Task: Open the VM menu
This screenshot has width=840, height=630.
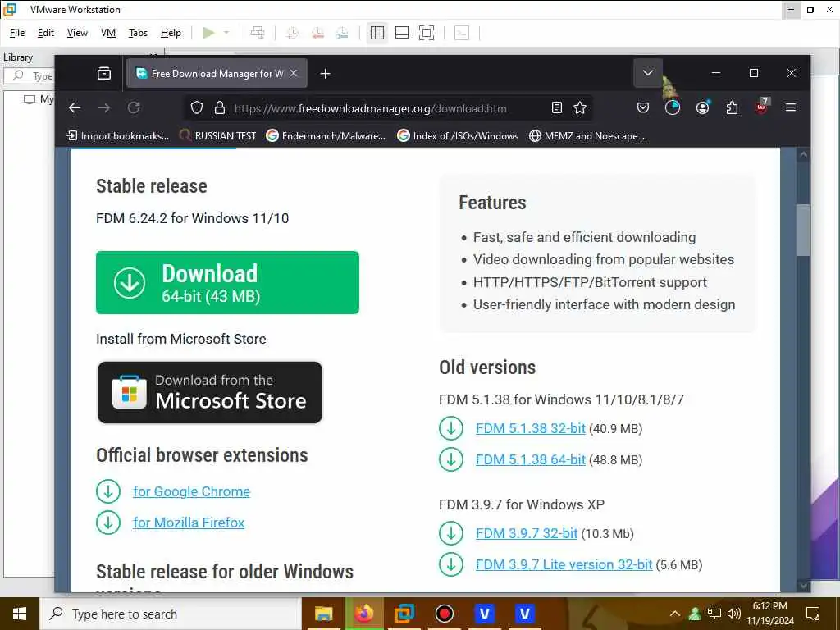Action: pos(108,33)
